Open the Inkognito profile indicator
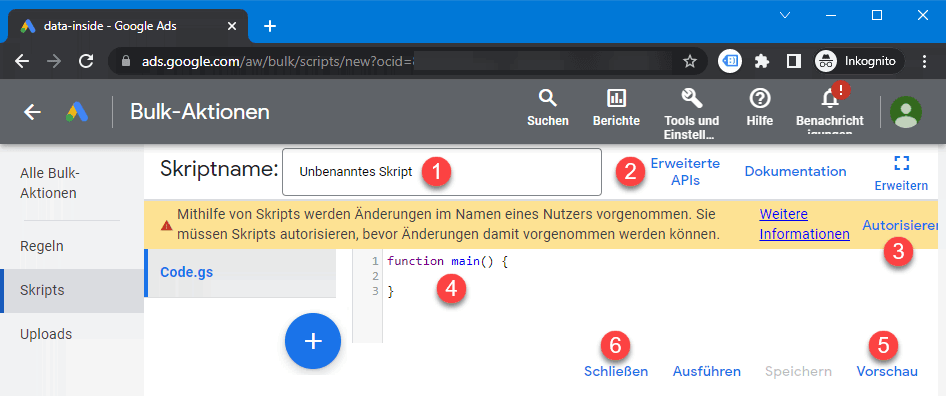Screen dimensions: 946x396 point(859,61)
